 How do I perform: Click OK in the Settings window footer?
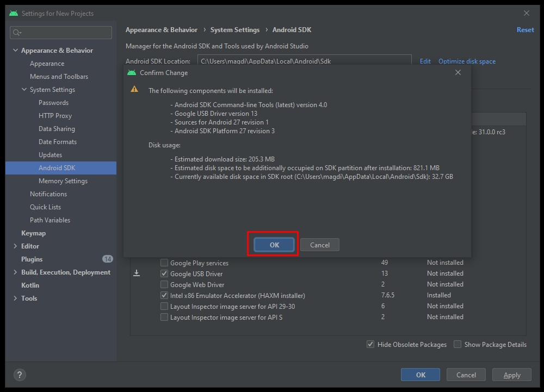pyautogui.click(x=421, y=375)
